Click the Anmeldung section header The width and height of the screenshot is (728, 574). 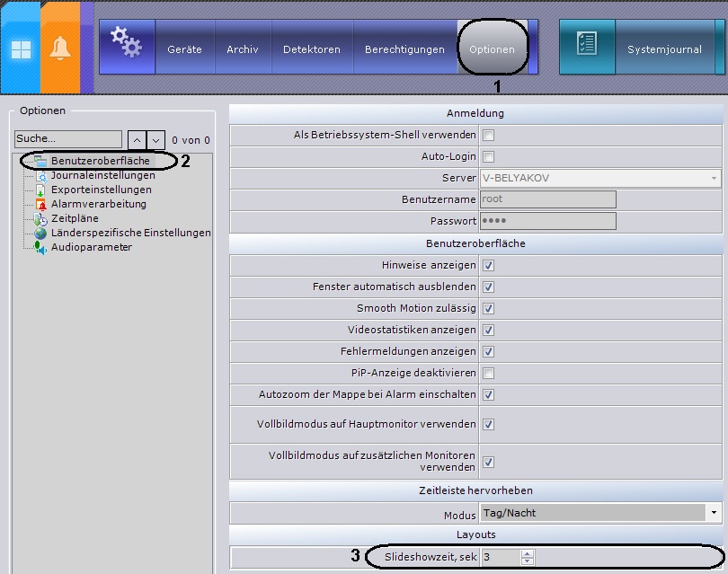tap(475, 113)
